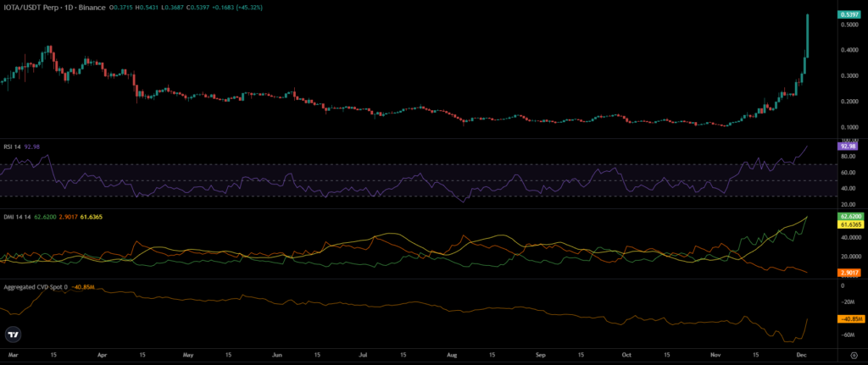Click the Oct label on time axis

pos(626,355)
